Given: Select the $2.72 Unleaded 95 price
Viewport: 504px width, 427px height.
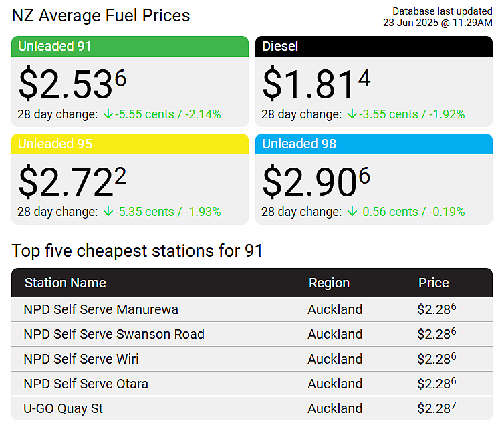Looking at the screenshot, I should tap(72, 181).
